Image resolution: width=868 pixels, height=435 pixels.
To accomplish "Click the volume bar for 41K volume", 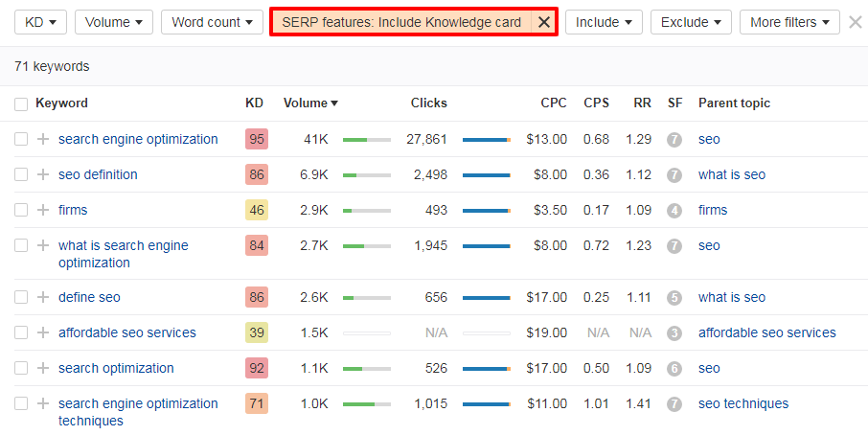I will (x=367, y=140).
